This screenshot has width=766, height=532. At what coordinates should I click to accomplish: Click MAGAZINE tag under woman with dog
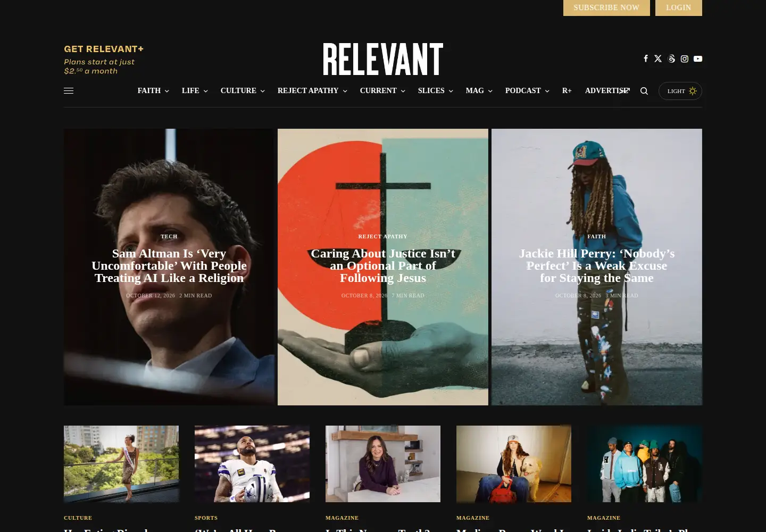pos(473,518)
